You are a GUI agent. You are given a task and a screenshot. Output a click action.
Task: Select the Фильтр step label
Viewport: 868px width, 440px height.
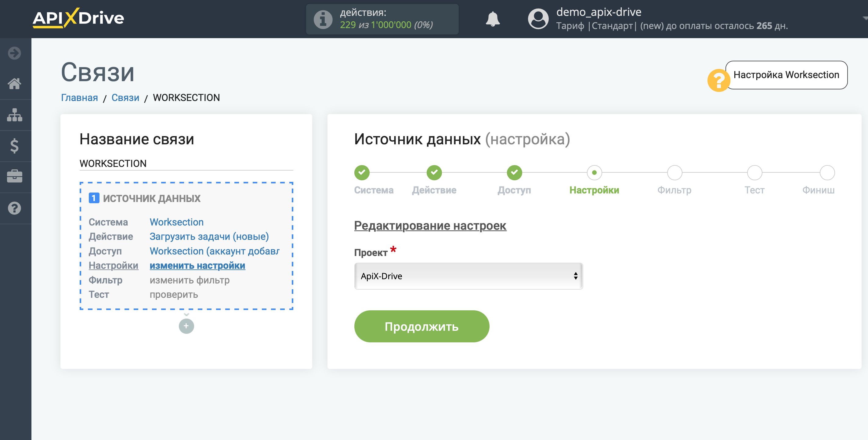pos(674,190)
